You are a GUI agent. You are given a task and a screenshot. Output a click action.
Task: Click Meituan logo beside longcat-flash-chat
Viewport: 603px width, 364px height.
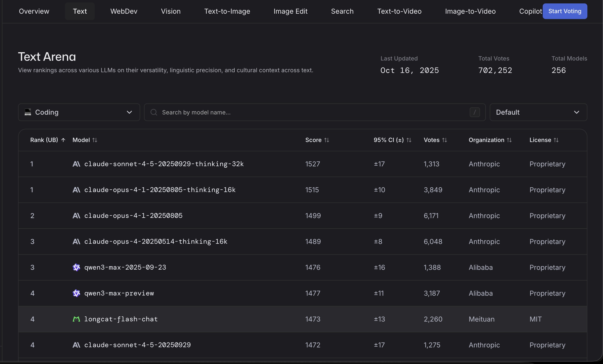(76, 319)
